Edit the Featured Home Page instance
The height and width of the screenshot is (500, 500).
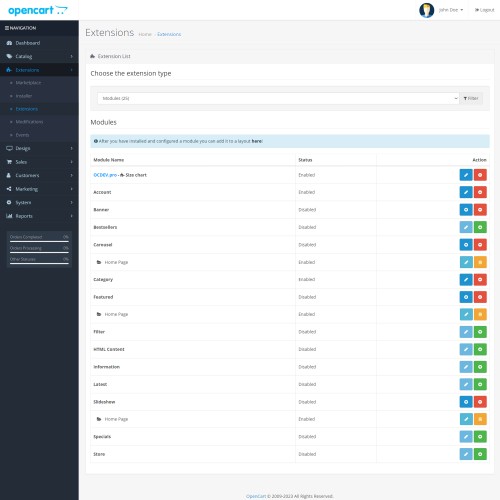[x=466, y=314]
